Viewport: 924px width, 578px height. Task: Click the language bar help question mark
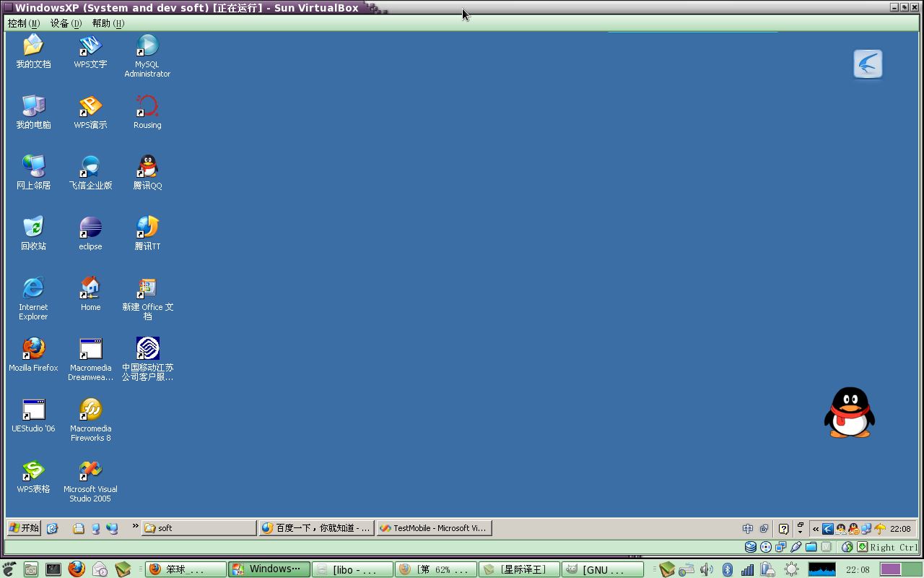(784, 529)
